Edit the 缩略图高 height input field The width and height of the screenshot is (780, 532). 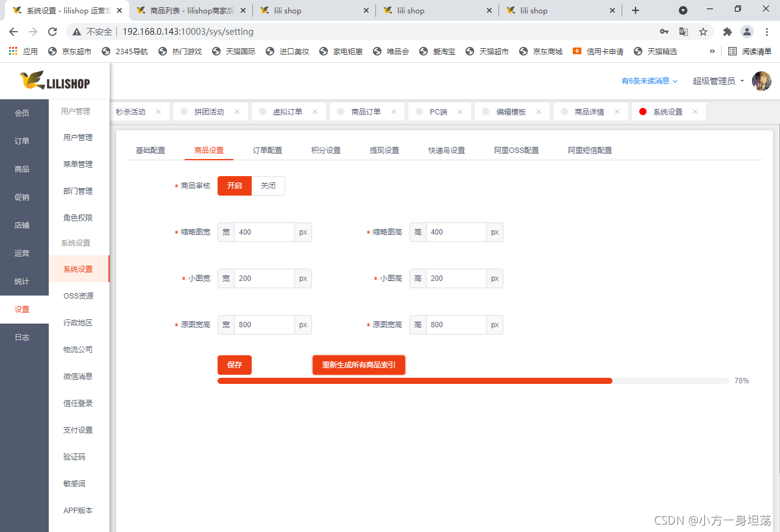point(456,232)
